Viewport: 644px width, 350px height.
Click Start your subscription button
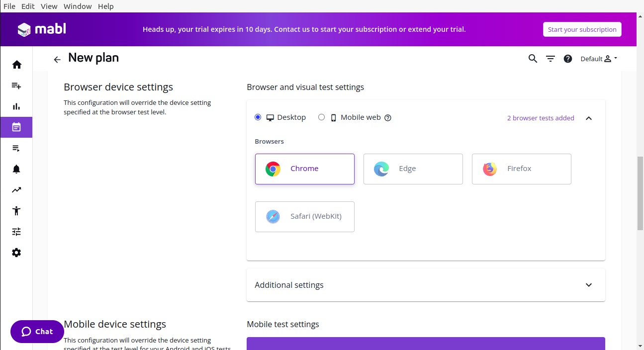(582, 29)
